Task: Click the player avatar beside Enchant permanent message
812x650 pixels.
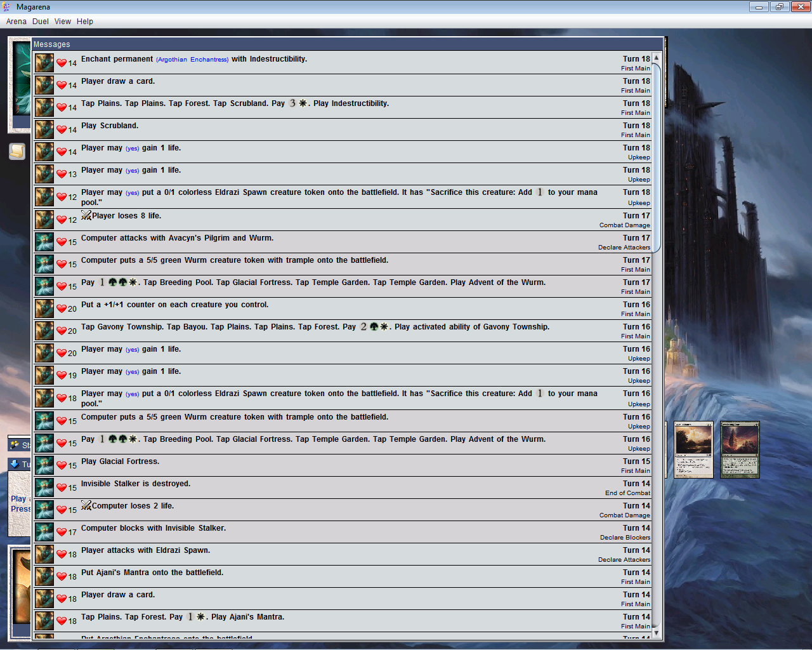Action: coord(44,63)
